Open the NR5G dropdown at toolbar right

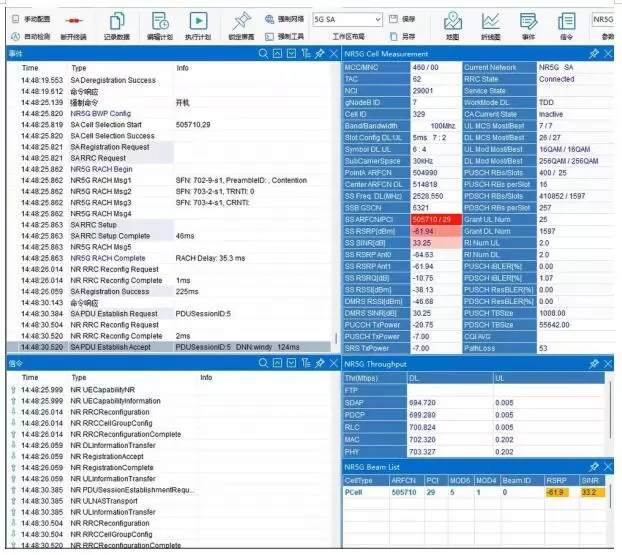coord(603,19)
